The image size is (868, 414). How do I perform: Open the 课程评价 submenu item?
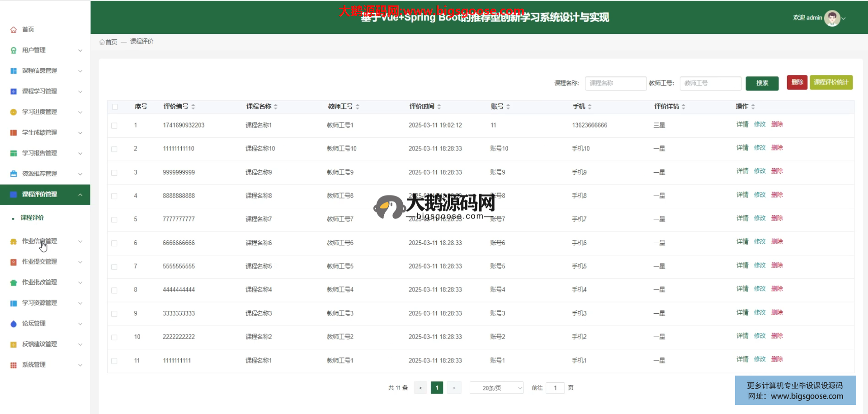coord(32,218)
